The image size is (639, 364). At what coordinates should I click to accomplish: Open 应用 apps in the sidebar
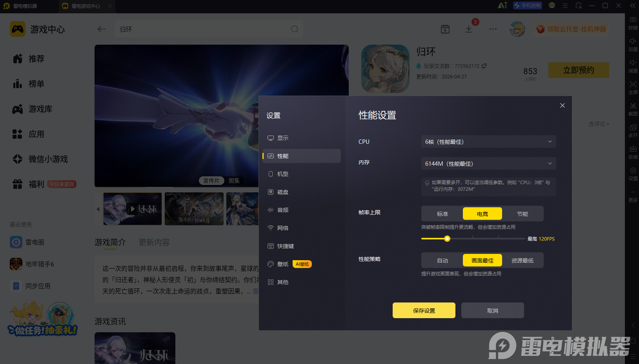(28, 134)
